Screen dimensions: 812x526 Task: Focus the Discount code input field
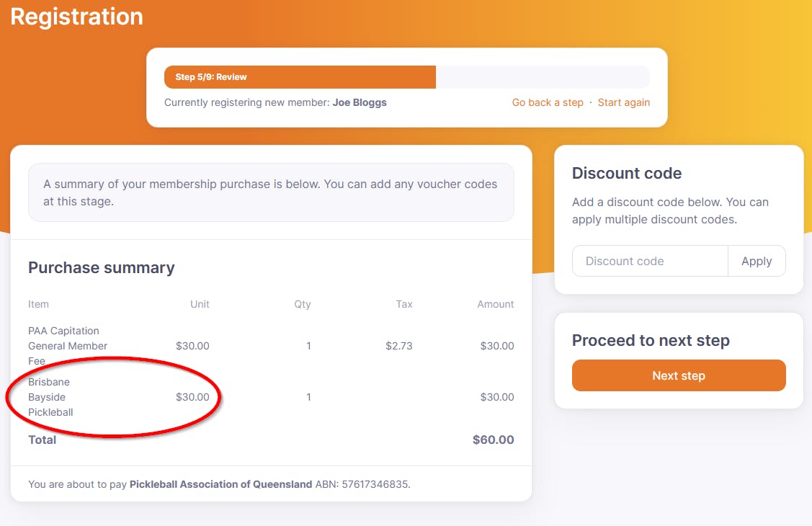[x=650, y=262]
